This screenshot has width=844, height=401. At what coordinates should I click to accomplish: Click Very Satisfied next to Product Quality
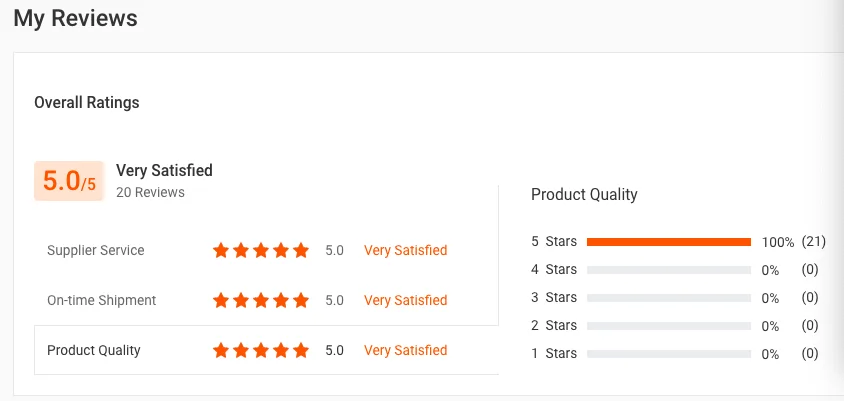tap(405, 350)
